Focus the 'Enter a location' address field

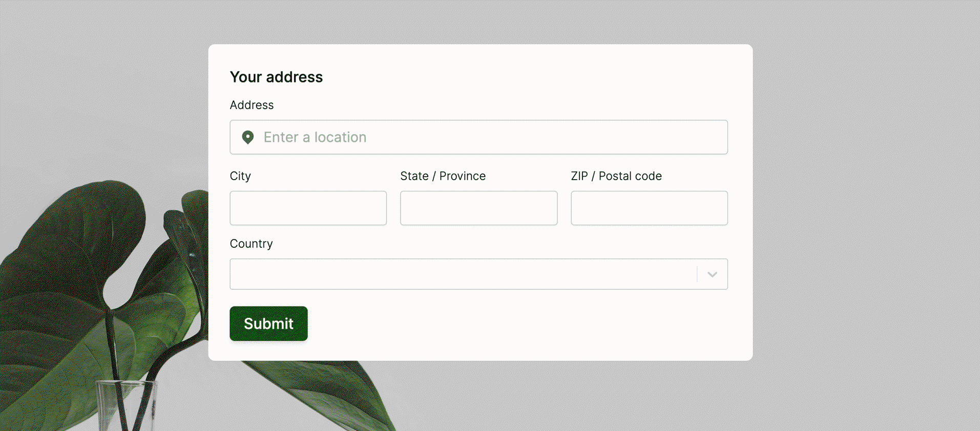478,137
